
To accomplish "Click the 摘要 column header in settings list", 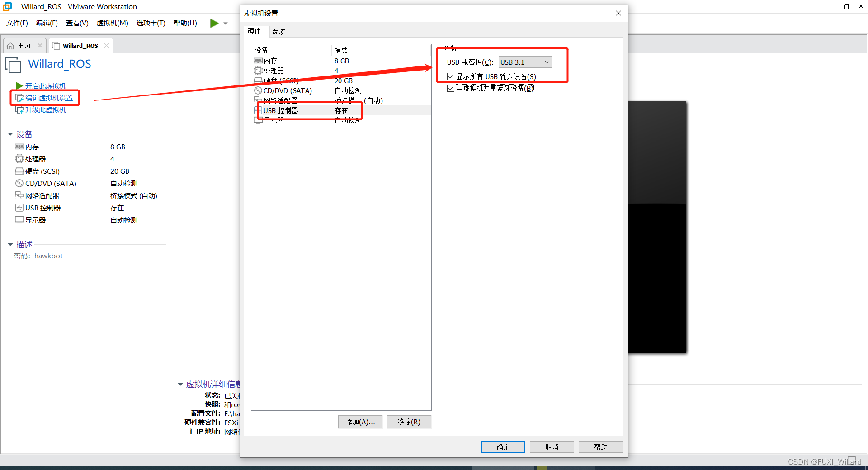I will click(x=381, y=50).
